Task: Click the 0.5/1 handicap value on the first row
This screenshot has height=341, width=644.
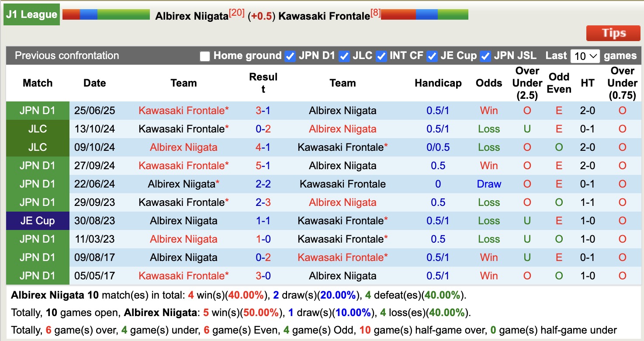Action: point(438,110)
